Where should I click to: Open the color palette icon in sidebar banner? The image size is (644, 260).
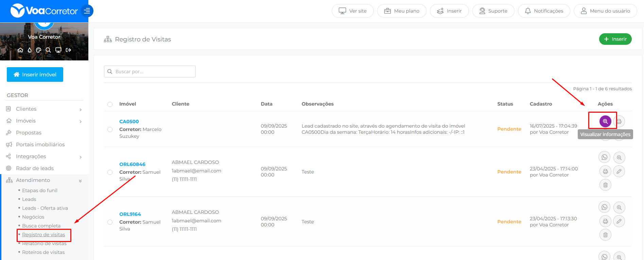pyautogui.click(x=38, y=50)
